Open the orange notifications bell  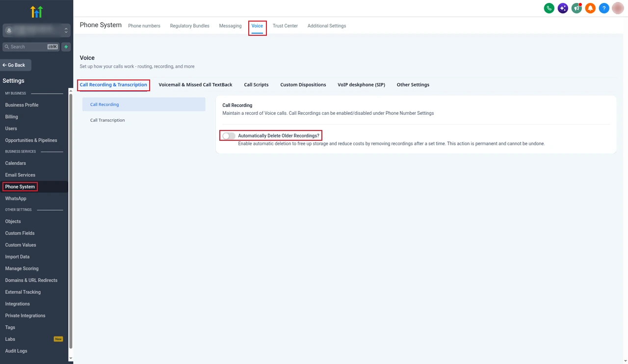click(x=590, y=8)
